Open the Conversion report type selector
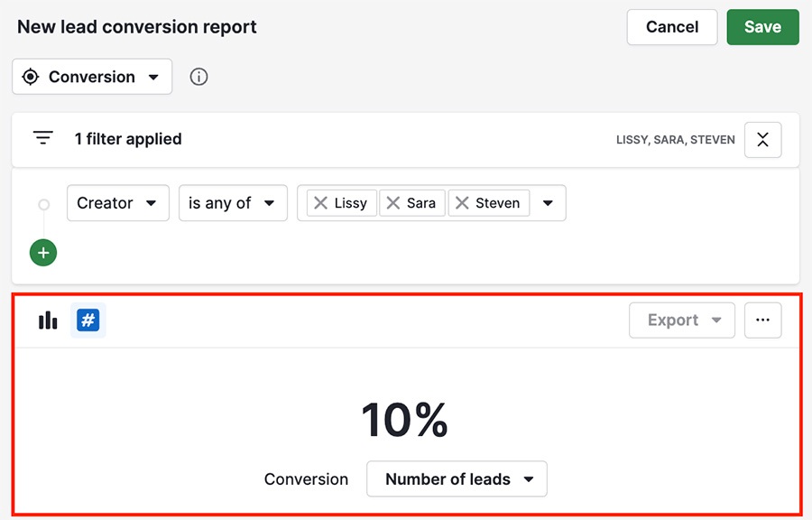The width and height of the screenshot is (812, 520). coord(91,77)
